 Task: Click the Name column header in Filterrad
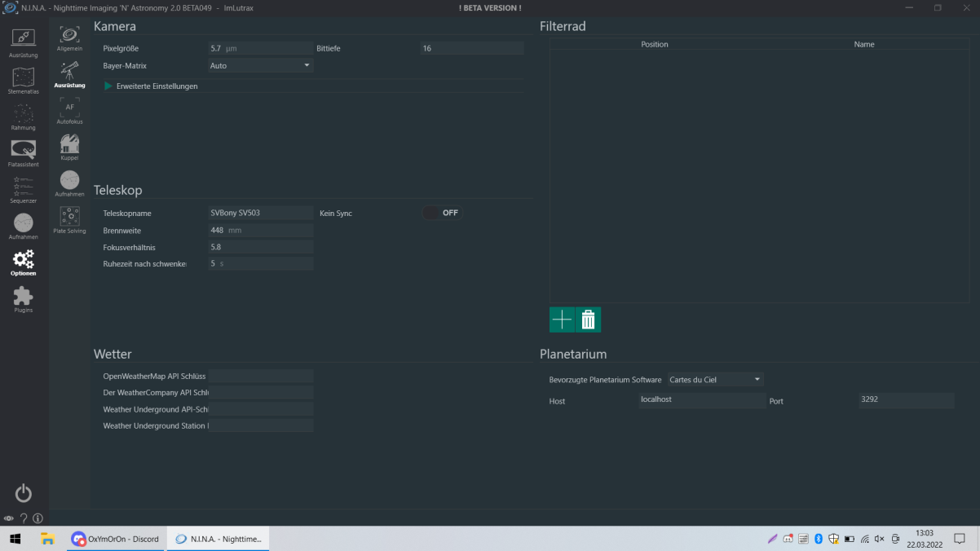pos(864,44)
